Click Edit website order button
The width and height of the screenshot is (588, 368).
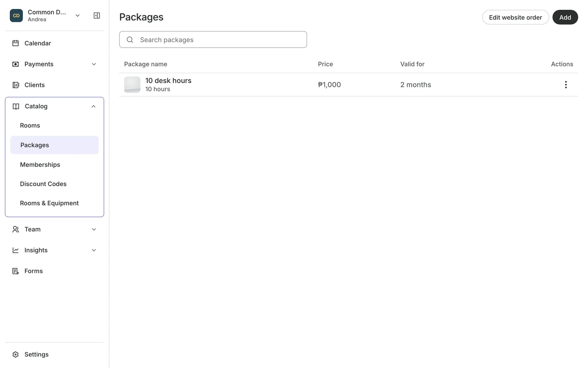515,17
